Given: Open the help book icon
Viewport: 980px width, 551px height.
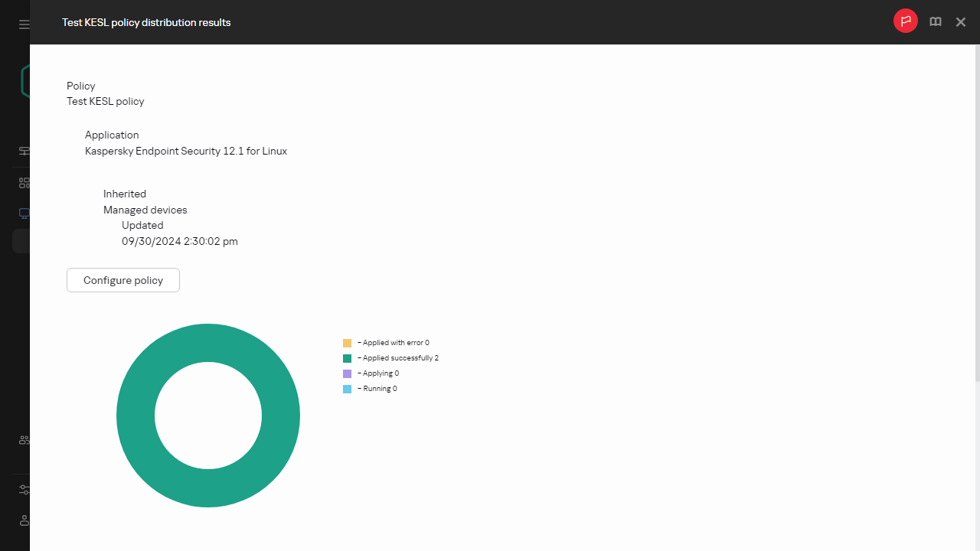Looking at the screenshot, I should click(936, 22).
